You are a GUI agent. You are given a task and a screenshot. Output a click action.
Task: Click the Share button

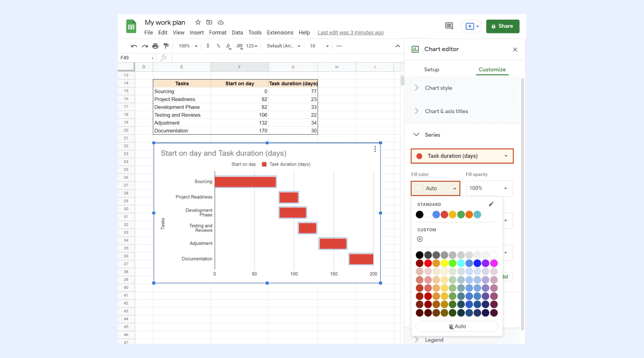click(x=503, y=26)
